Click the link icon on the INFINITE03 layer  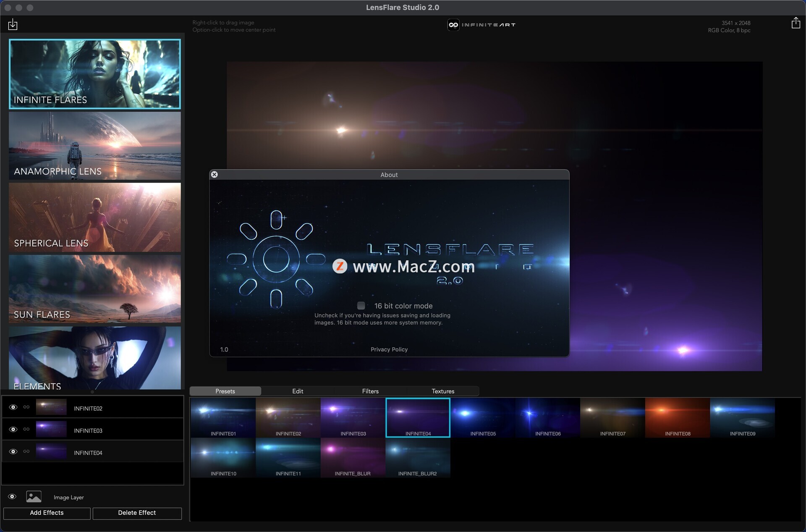[x=26, y=430]
